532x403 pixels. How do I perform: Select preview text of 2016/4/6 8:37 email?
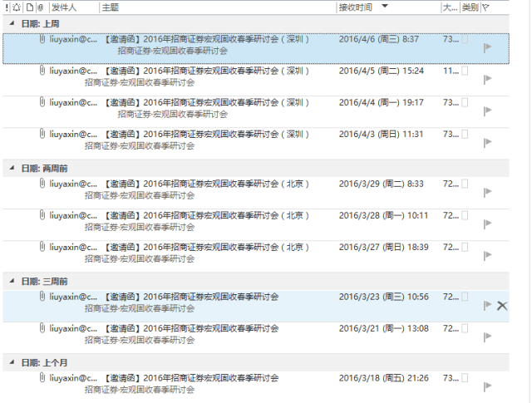pyautogui.click(x=172, y=51)
